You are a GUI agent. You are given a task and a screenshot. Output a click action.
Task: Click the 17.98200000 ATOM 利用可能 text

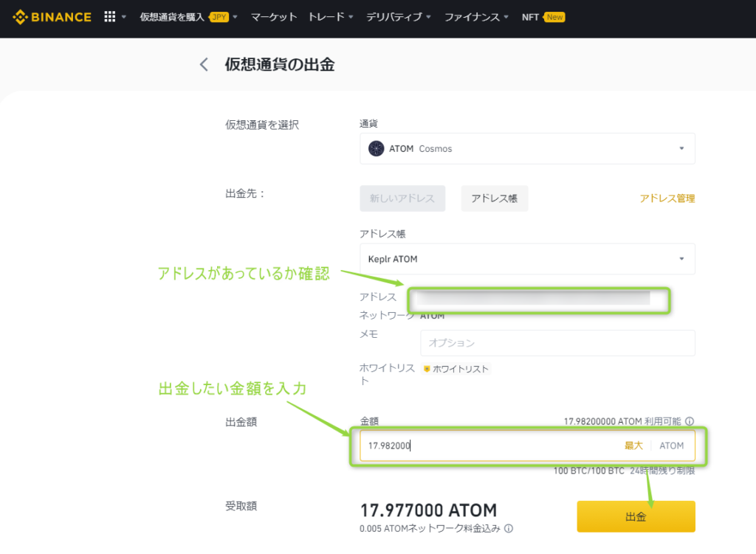click(x=622, y=421)
